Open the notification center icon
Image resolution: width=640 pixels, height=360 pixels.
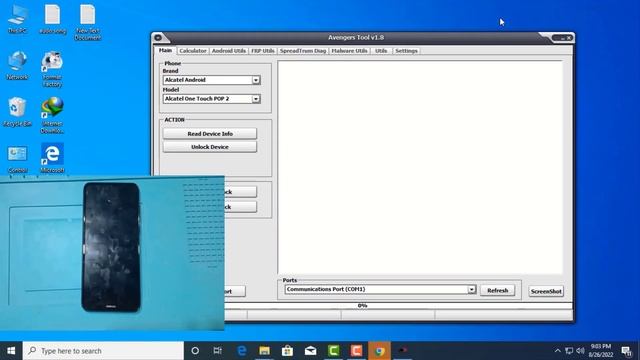click(x=627, y=351)
